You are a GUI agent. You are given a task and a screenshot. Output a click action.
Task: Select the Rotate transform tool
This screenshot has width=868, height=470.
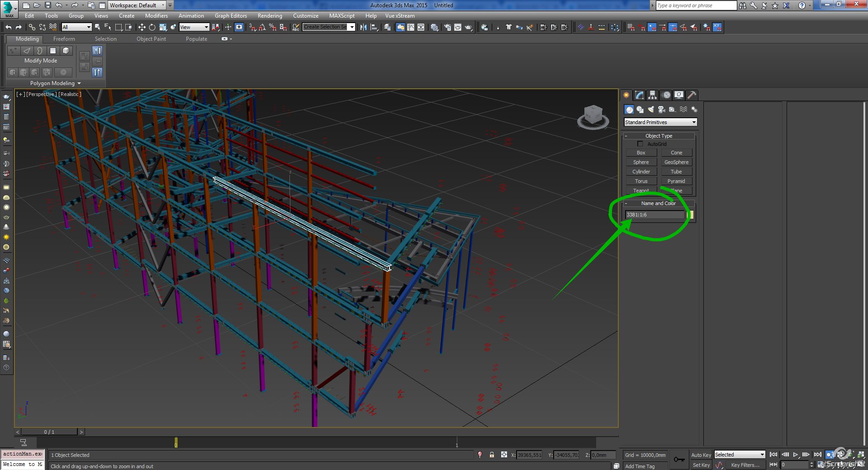152,27
